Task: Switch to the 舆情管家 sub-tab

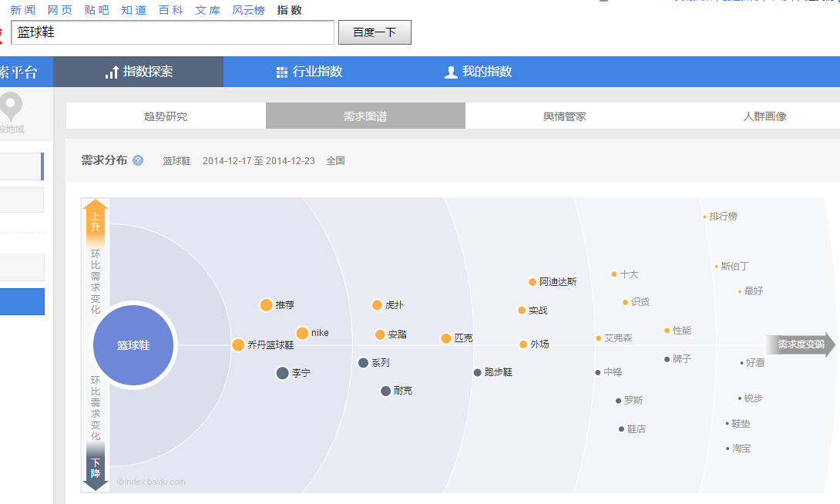Action: point(565,116)
